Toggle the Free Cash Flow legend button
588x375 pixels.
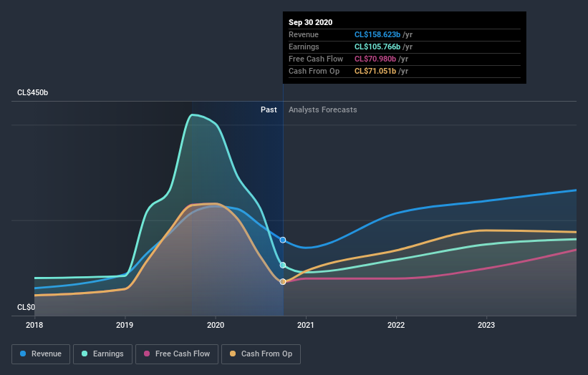(177, 354)
